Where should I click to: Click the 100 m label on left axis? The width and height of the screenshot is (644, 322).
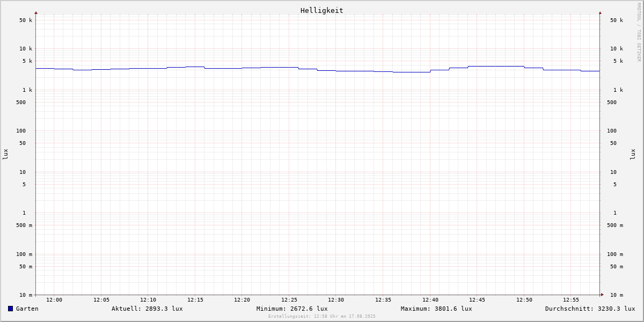click(24, 254)
